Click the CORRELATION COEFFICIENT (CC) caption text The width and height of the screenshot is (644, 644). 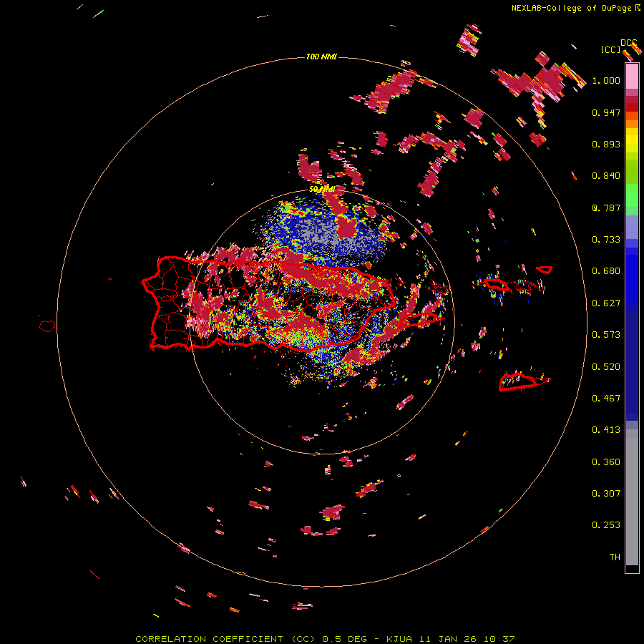point(225,639)
